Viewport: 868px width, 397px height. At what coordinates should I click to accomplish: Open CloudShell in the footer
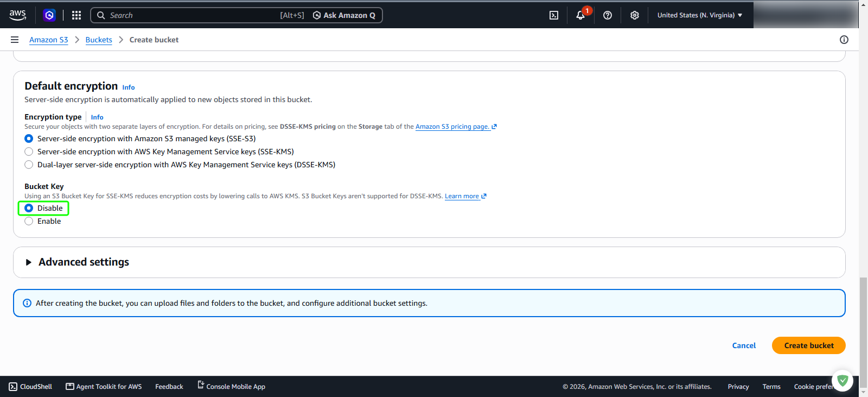31,387
